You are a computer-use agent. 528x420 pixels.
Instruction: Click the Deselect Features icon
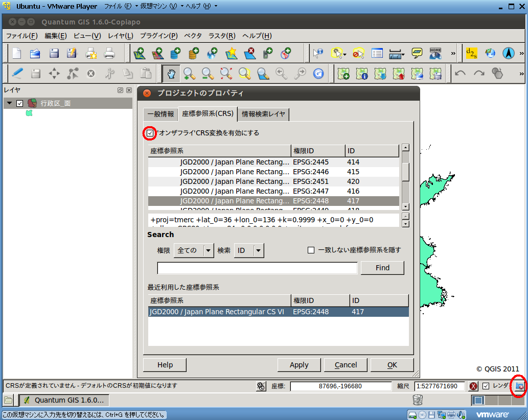pyautogui.click(x=358, y=53)
